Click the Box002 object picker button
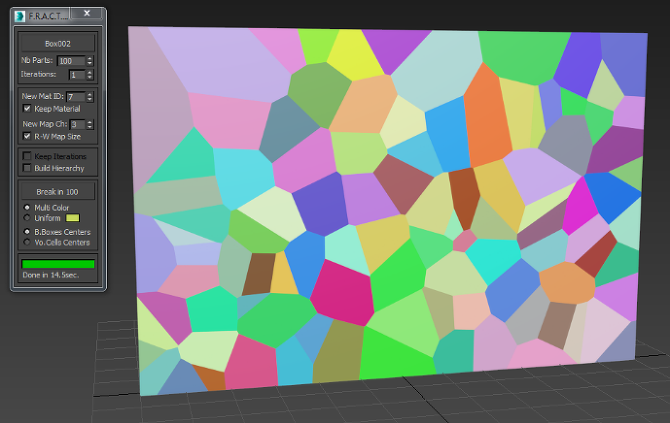This screenshot has width=670, height=423. (58, 44)
